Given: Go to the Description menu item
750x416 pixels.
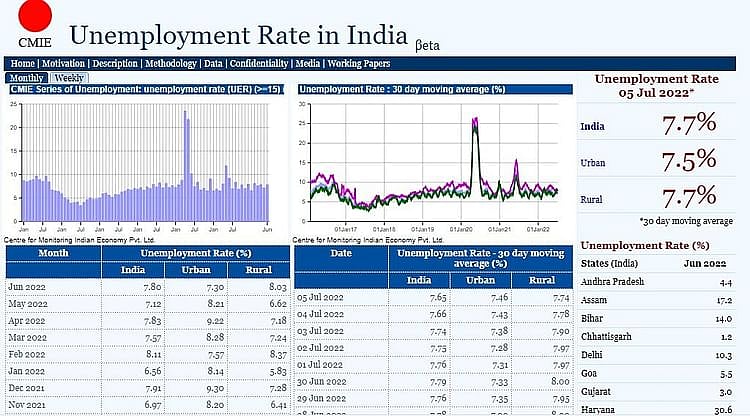Looking at the screenshot, I should click(115, 64).
